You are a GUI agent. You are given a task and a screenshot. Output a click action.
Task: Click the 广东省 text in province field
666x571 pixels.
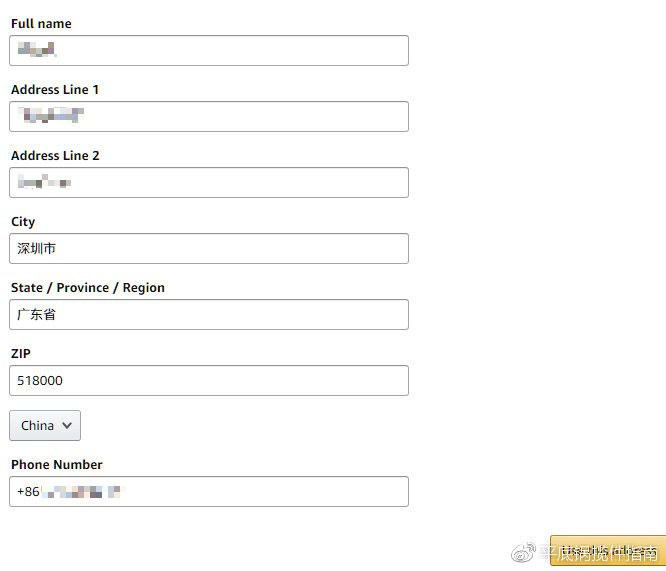coord(37,315)
